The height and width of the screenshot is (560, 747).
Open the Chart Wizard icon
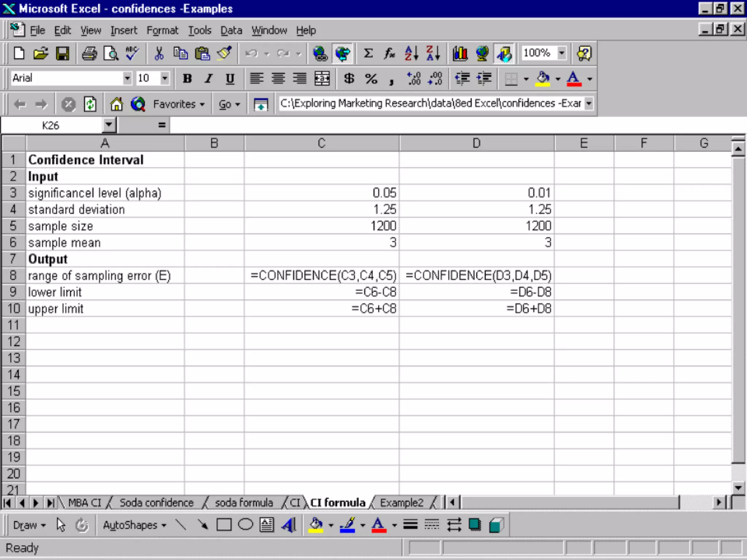tap(460, 54)
